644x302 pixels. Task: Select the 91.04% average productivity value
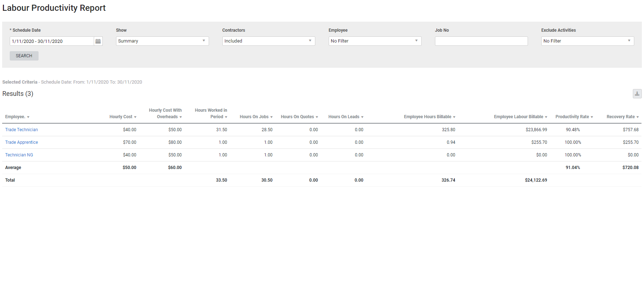click(573, 168)
